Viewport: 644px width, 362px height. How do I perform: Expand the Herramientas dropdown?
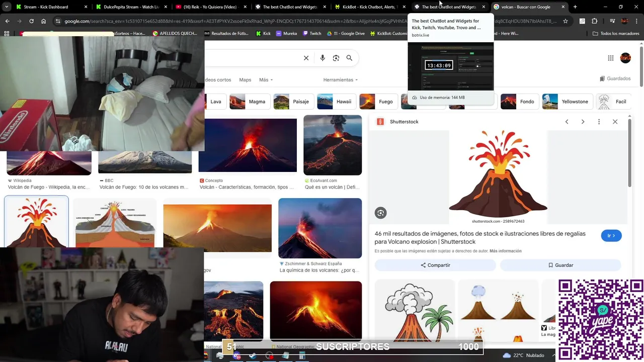click(x=341, y=80)
